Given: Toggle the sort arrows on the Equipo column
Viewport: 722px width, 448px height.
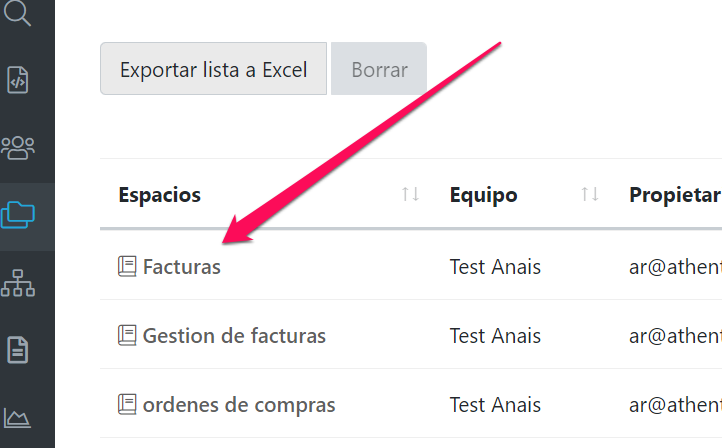Looking at the screenshot, I should [590, 194].
